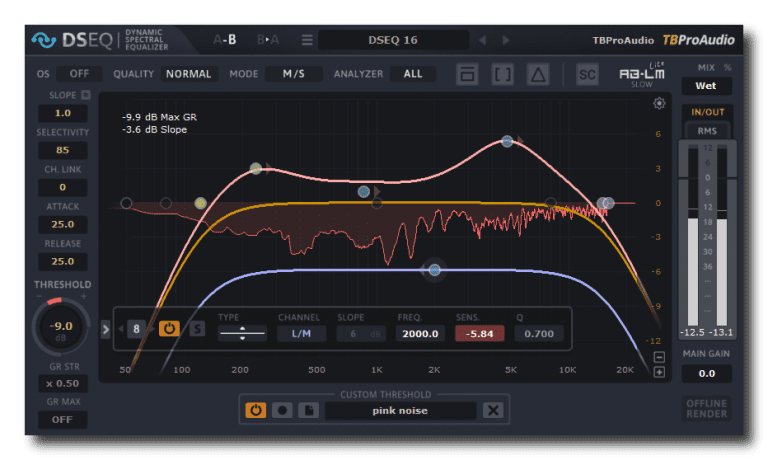The image size is (768, 460).
Task: Open the TBProAudio orange logo link
Action: tap(698, 40)
